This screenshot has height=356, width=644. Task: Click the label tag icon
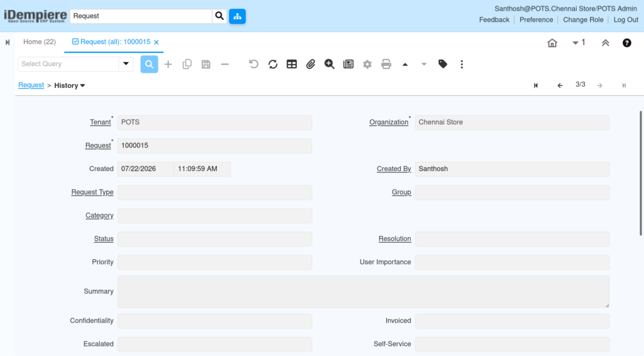point(443,64)
